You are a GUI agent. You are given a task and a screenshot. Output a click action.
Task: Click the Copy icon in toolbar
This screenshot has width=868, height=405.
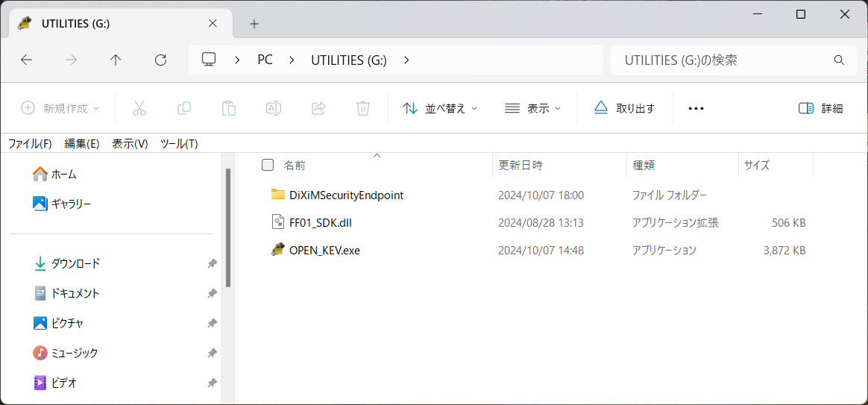pos(183,108)
